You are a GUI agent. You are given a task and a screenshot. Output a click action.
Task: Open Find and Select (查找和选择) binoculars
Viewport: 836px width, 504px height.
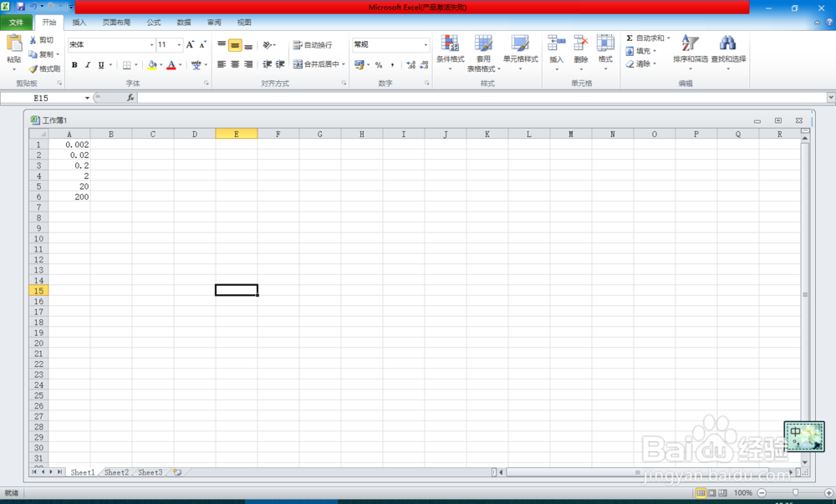pos(728,52)
